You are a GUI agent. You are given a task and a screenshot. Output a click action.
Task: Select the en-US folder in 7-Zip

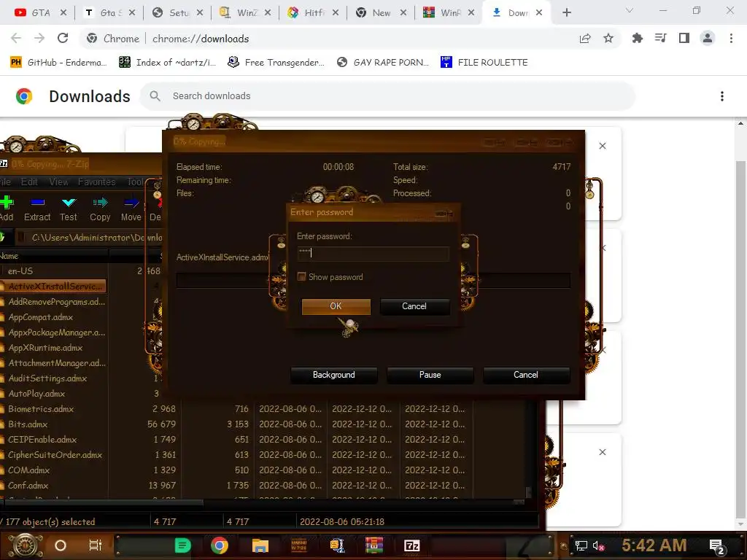click(x=20, y=271)
